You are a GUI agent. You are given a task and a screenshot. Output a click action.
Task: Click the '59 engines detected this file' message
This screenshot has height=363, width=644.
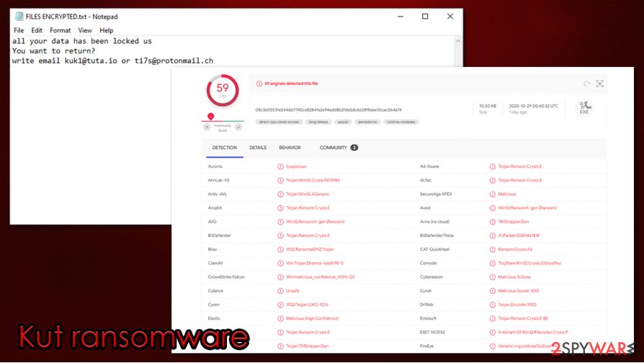291,84
